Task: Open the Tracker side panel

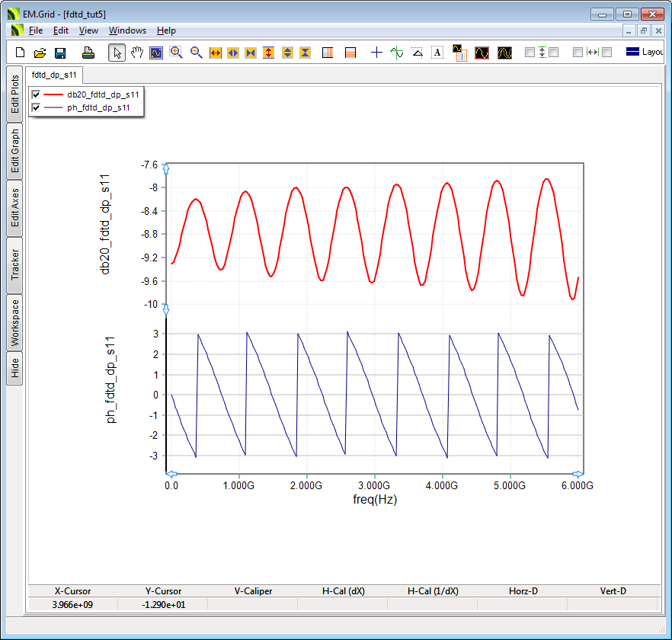Action: tap(14, 264)
